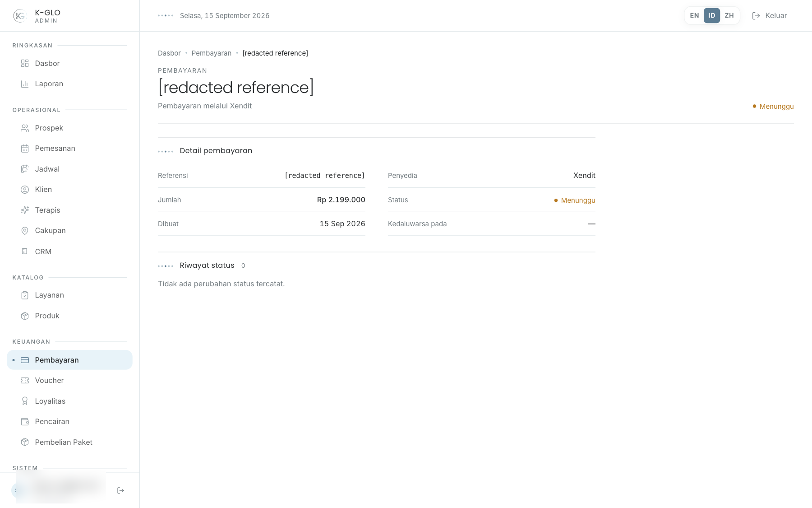Open the CRM icon in sidebar
Image resolution: width=812 pixels, height=508 pixels.
tap(25, 252)
